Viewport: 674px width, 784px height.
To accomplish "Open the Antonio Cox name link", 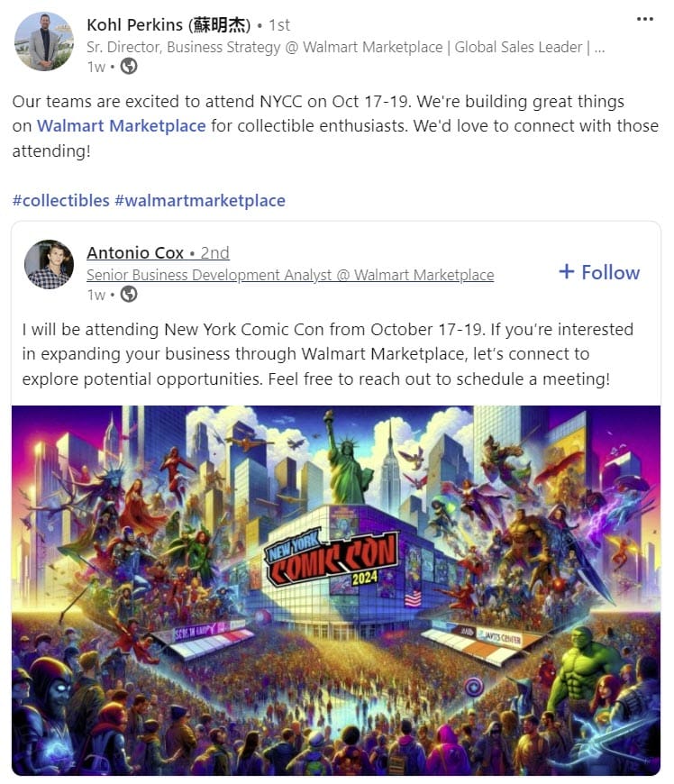I will tap(135, 253).
